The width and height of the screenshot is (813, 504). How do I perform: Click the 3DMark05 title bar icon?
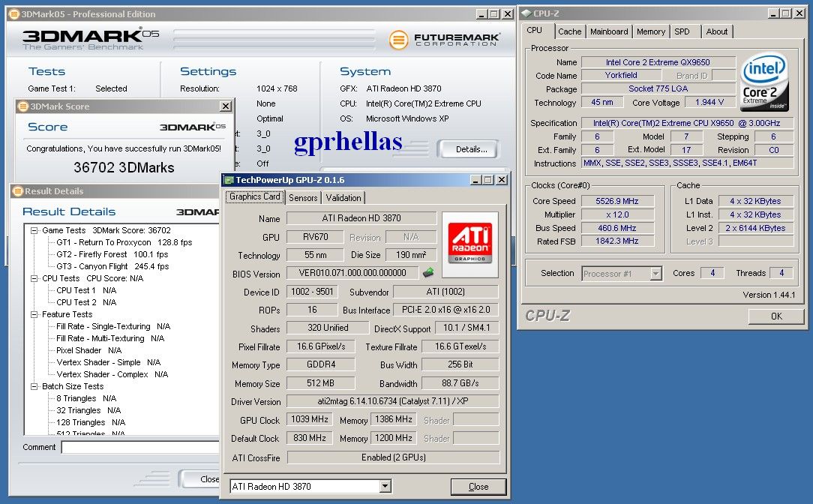point(14,14)
